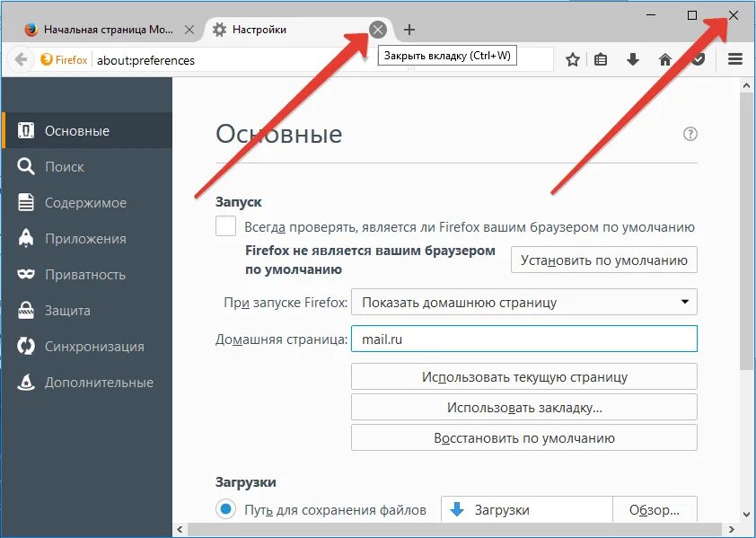756x538 pixels.
Task: Click Установить по умолчанию button
Action: 604,260
